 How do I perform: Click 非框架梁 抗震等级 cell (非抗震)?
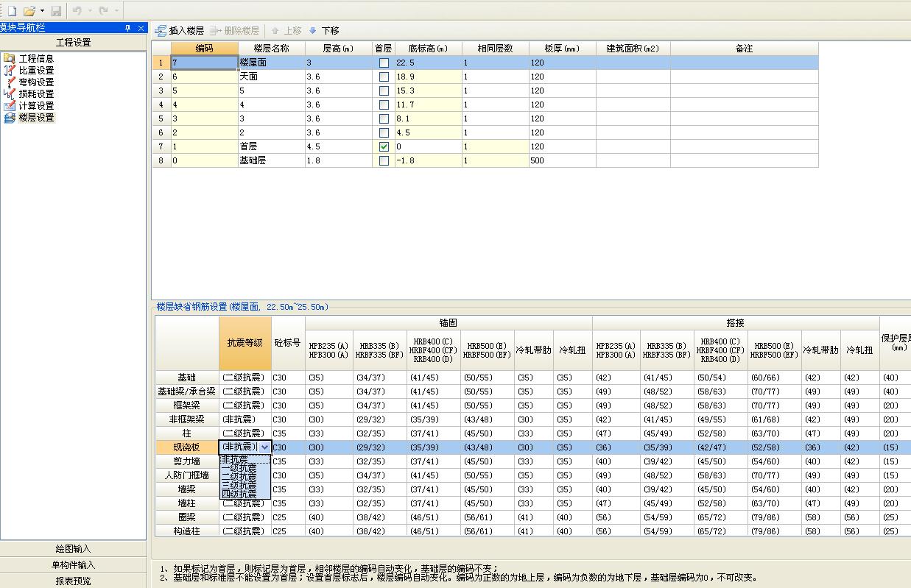(x=245, y=419)
